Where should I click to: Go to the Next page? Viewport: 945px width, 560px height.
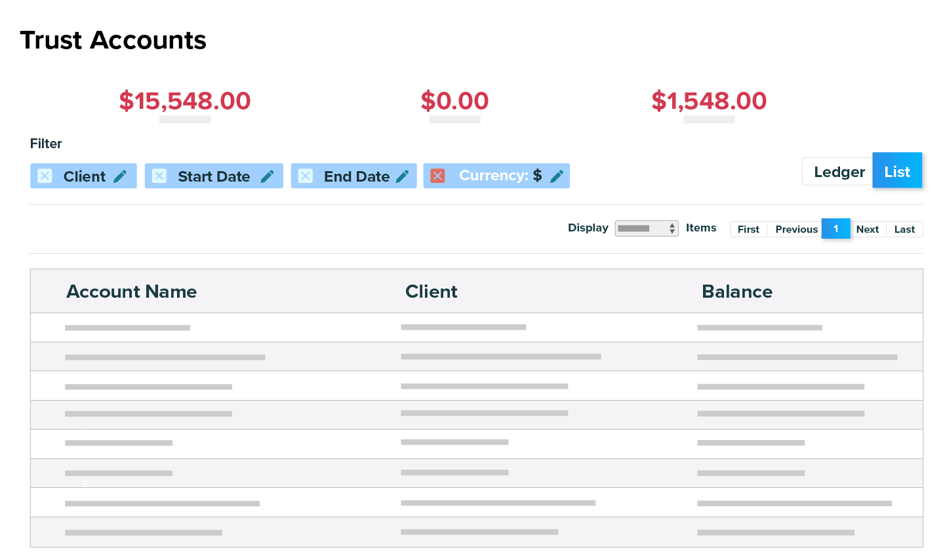pos(867,229)
